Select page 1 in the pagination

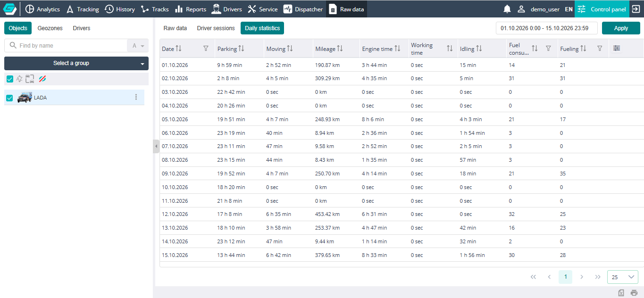click(x=565, y=277)
